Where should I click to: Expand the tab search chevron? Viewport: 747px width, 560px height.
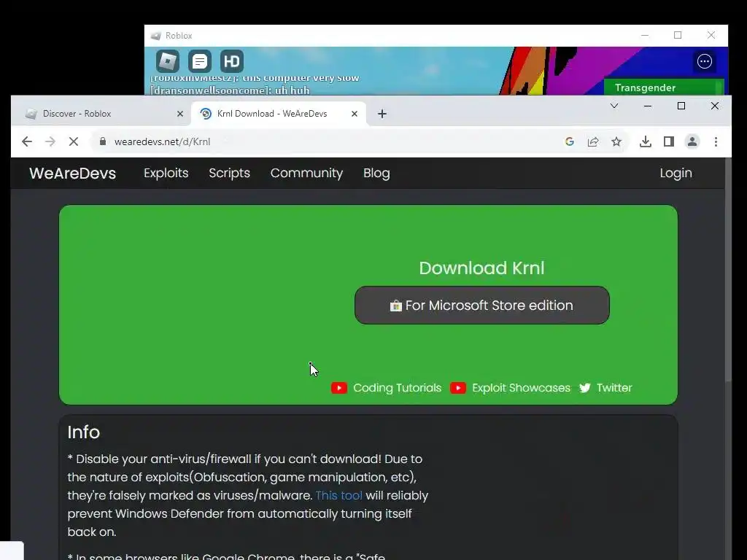point(614,106)
